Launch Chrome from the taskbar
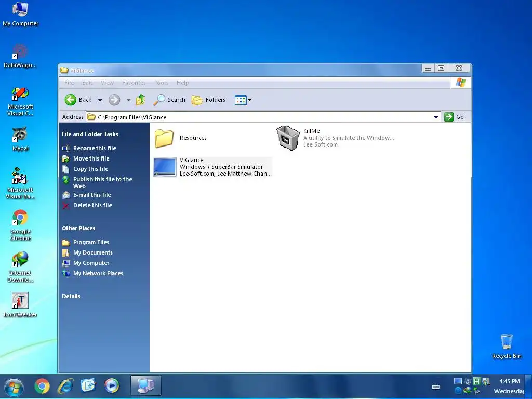 42,386
